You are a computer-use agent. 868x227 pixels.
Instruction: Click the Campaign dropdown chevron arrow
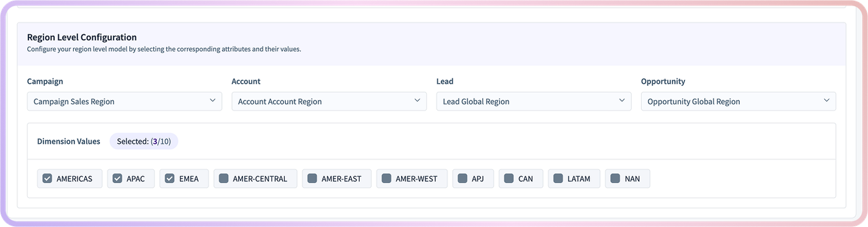pos(213,100)
